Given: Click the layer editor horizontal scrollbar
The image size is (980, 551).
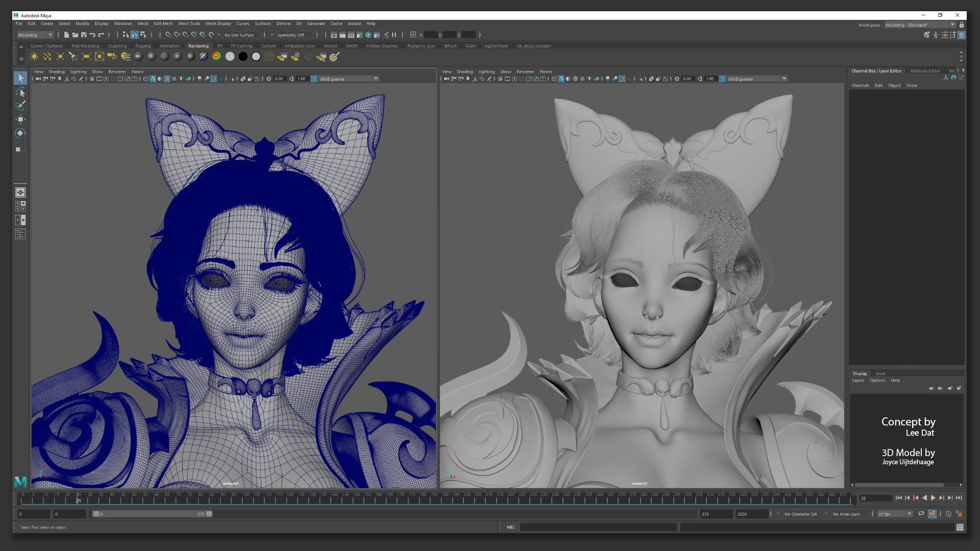Looking at the screenshot, I should (x=900, y=485).
